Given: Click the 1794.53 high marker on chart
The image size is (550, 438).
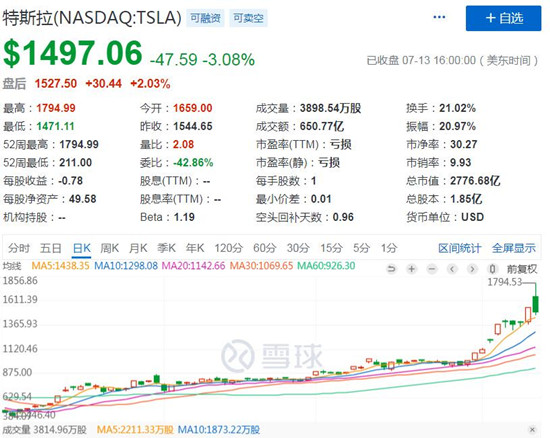Looking at the screenshot, I should [x=504, y=282].
